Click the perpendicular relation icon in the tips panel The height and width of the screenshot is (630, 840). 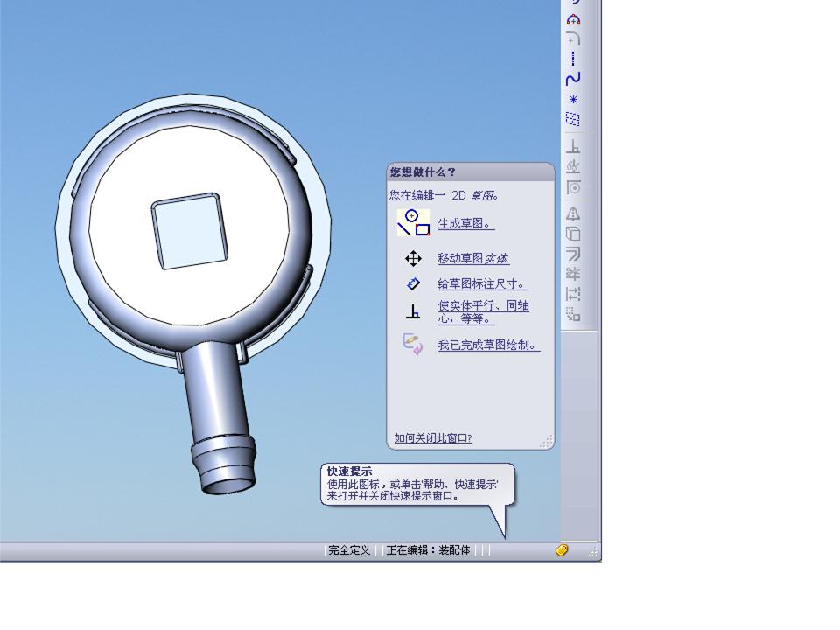(x=412, y=311)
